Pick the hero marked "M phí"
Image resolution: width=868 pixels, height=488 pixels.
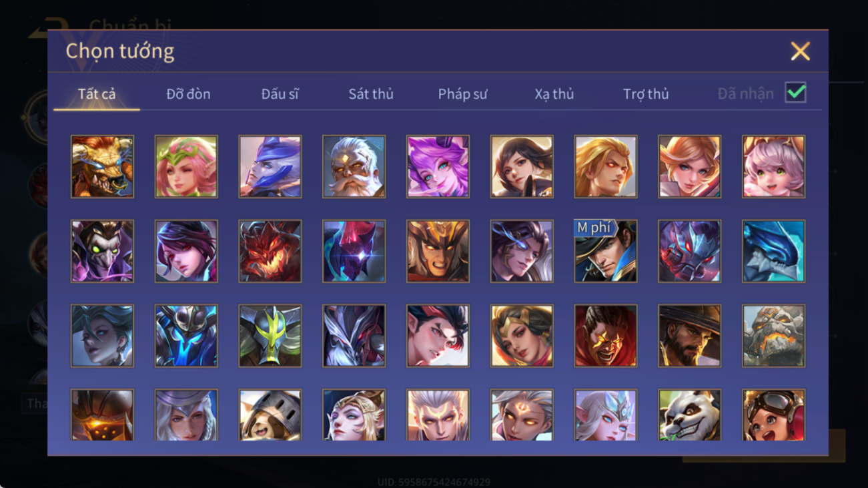[606, 251]
